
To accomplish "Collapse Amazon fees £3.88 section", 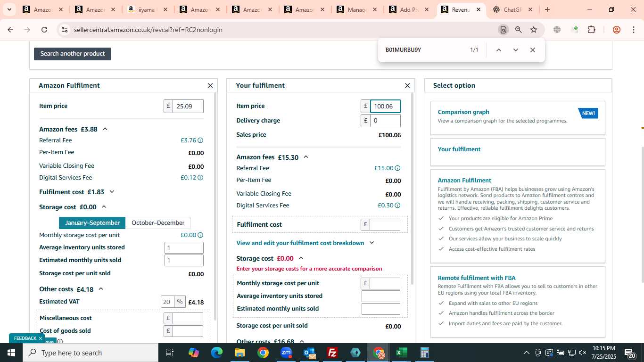I will coord(105,129).
